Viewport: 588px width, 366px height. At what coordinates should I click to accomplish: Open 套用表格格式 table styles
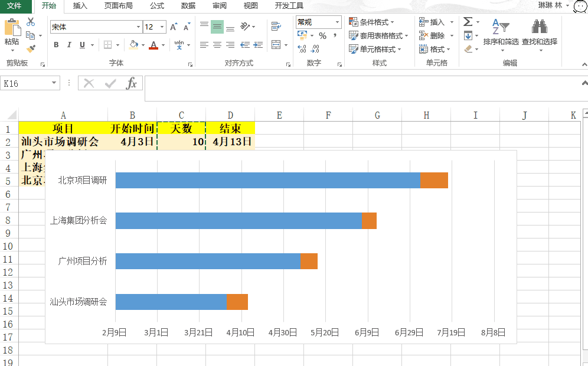pos(378,35)
